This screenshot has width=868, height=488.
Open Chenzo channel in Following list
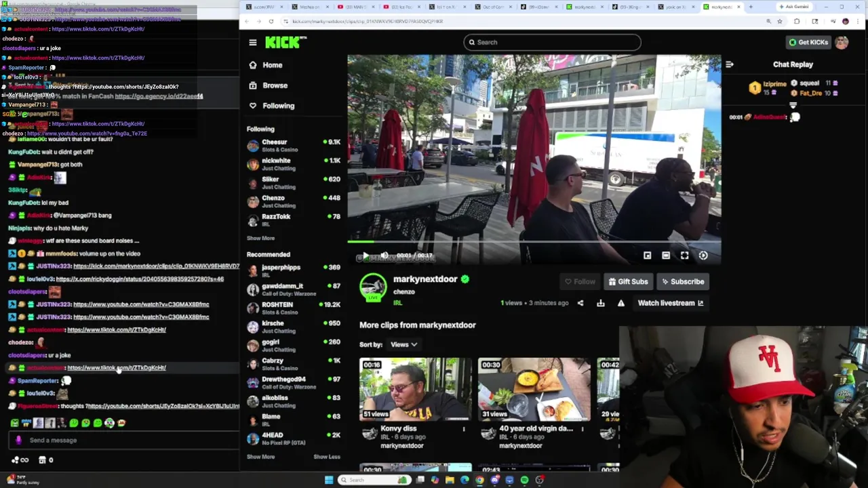tap(294, 201)
